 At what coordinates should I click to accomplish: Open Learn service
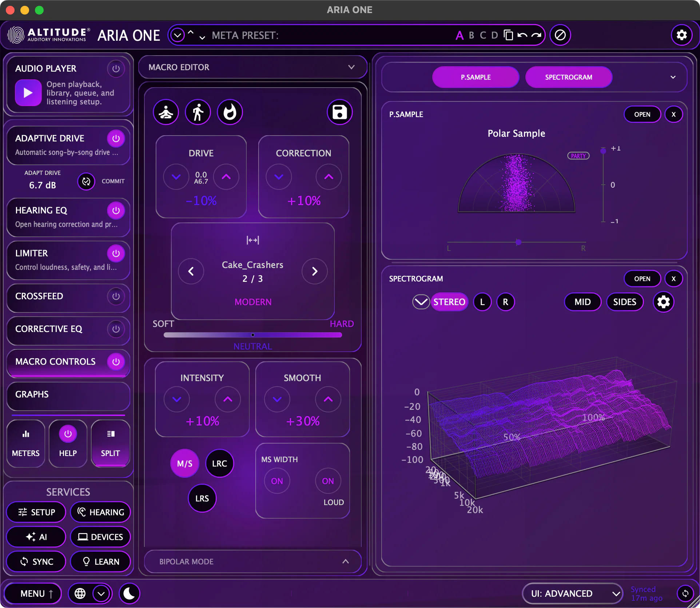(x=100, y=561)
